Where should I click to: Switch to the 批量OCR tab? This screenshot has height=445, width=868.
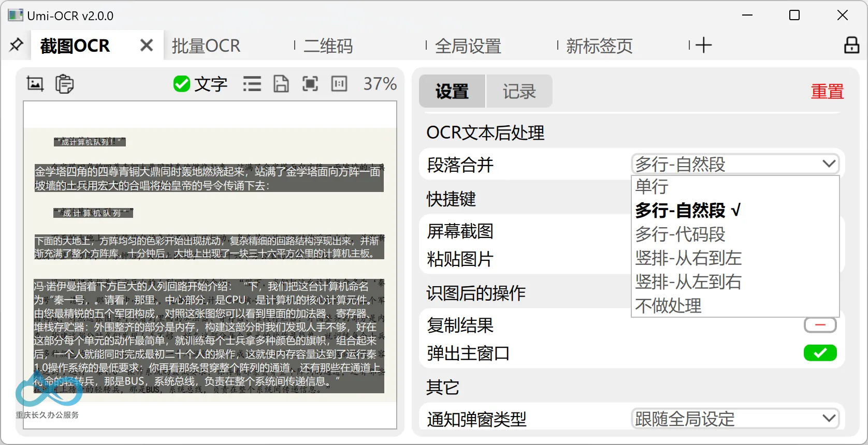[x=206, y=46]
